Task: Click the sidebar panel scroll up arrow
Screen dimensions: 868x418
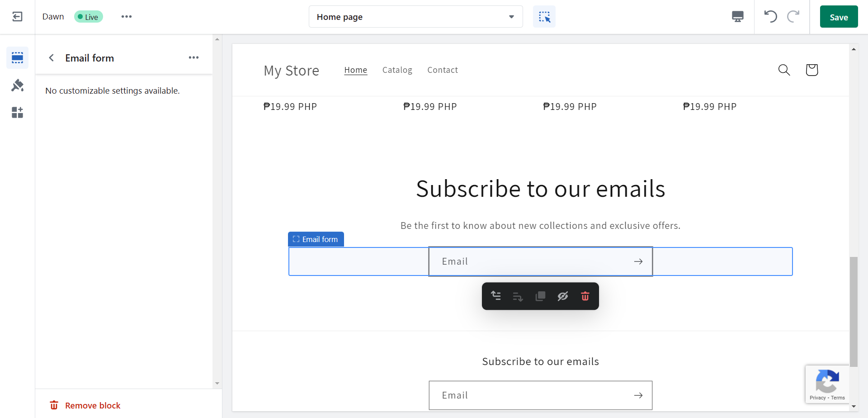Action: (217, 39)
